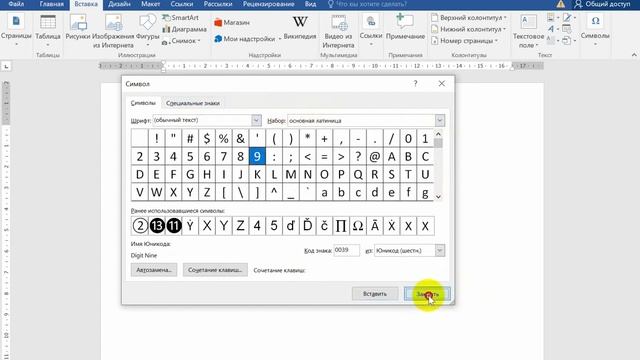Open the Магазин add-ins store

pyautogui.click(x=231, y=23)
